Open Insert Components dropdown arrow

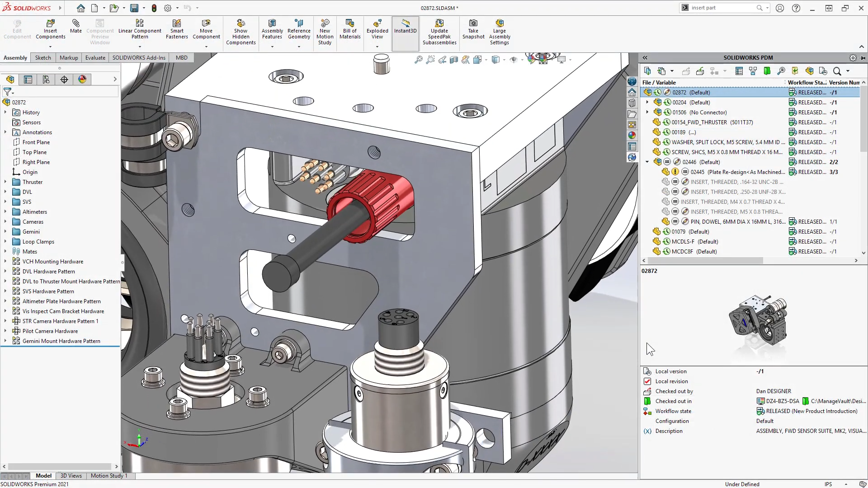click(50, 47)
